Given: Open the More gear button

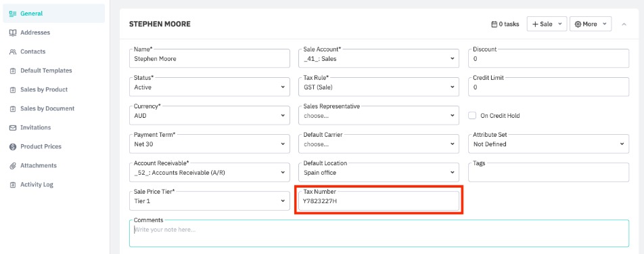Looking at the screenshot, I should point(590,24).
